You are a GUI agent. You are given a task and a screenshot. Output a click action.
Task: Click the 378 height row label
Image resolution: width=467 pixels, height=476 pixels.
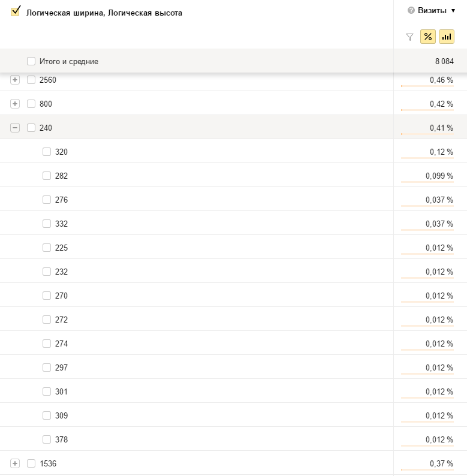tap(61, 439)
